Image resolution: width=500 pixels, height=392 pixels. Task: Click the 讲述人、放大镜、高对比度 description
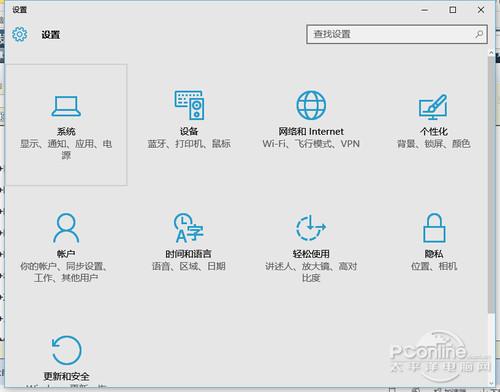point(311,272)
